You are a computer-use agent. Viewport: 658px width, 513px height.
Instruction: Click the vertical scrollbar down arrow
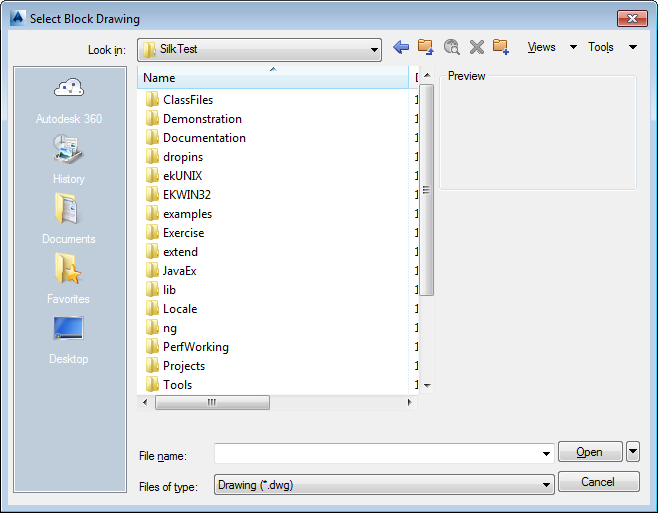tap(427, 385)
